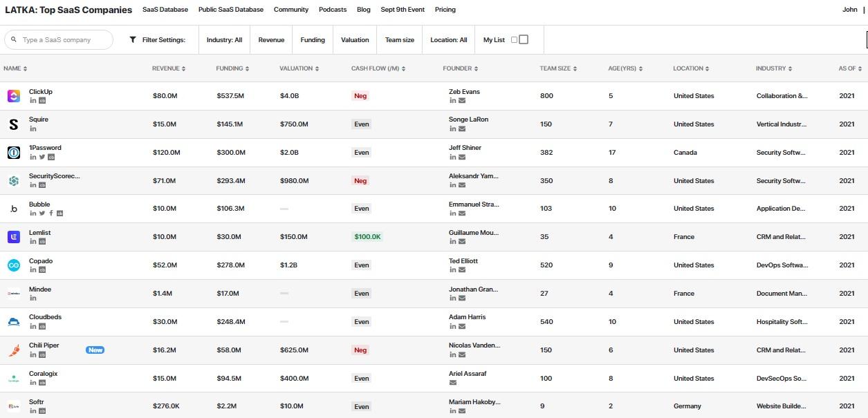
Task: Open the Podcasts menu item
Action: coord(333,10)
